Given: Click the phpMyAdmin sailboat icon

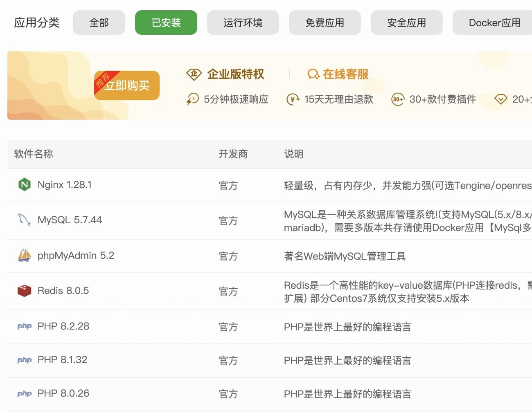Looking at the screenshot, I should click(25, 256).
